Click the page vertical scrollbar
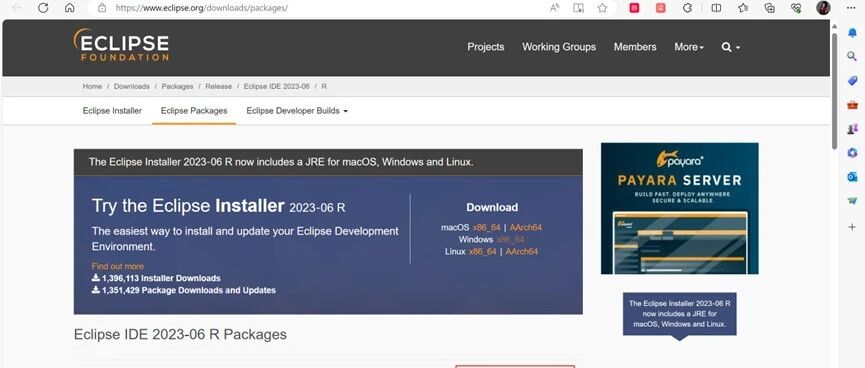Viewport: 865px width, 368px height. [x=835, y=91]
